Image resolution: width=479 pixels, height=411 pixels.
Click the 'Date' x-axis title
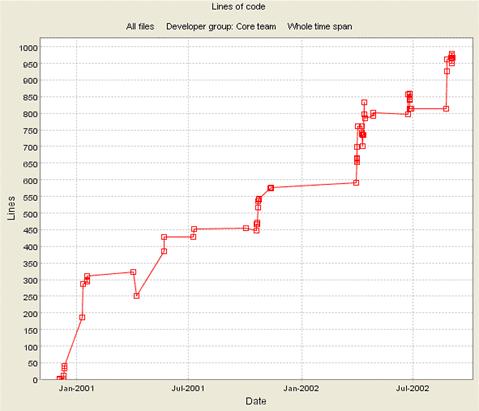(x=256, y=401)
